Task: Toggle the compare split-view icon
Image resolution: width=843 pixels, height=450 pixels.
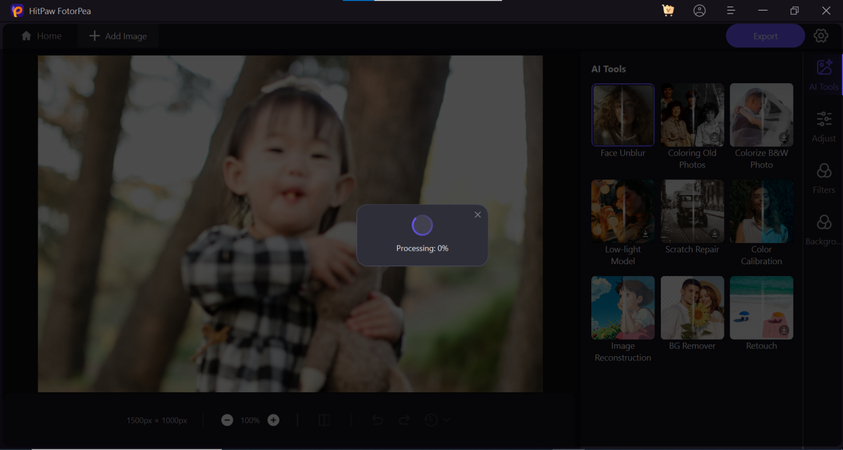Action: [324, 420]
